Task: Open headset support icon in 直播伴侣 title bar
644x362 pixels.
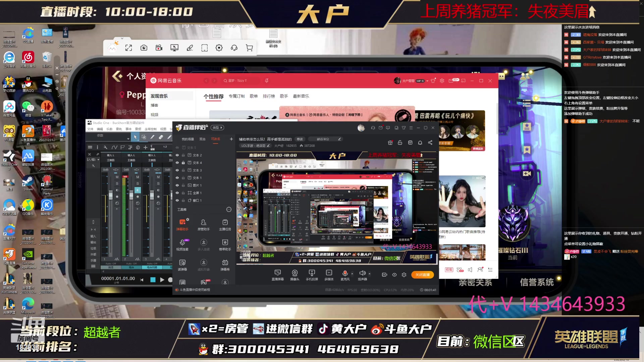Action: [373, 128]
